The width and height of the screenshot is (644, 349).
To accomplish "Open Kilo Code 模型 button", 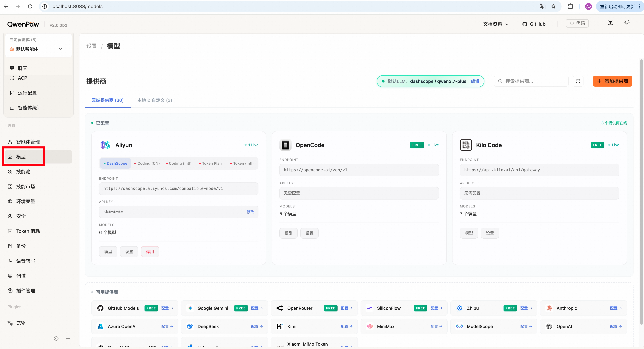I will (x=469, y=233).
